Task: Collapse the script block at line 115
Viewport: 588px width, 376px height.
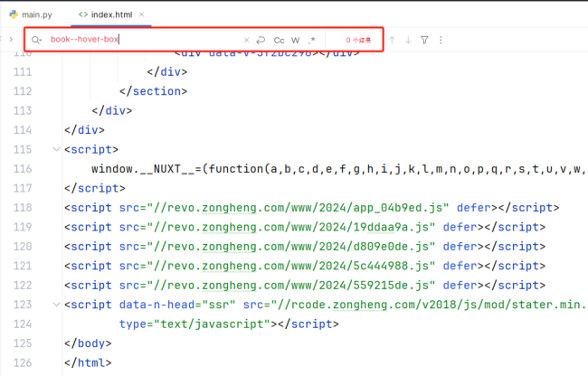Action: pyautogui.click(x=56, y=149)
